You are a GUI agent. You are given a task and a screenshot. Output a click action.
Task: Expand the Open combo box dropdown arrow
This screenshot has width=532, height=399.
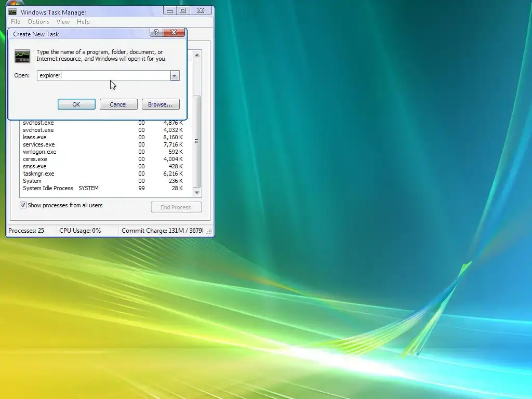pyautogui.click(x=175, y=76)
